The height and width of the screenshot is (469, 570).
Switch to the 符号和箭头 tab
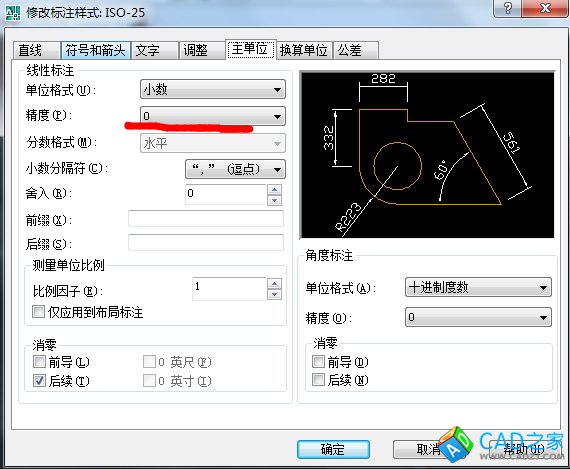[x=95, y=50]
